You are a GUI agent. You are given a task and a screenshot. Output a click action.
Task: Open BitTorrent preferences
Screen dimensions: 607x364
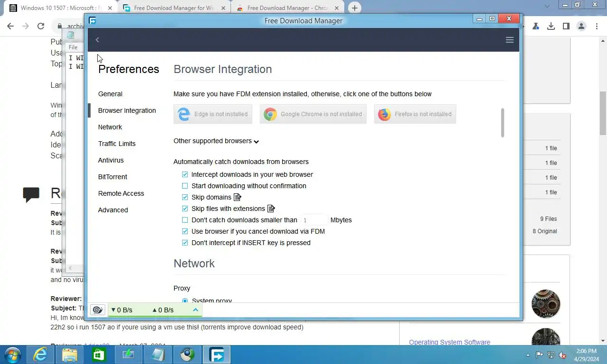click(112, 177)
